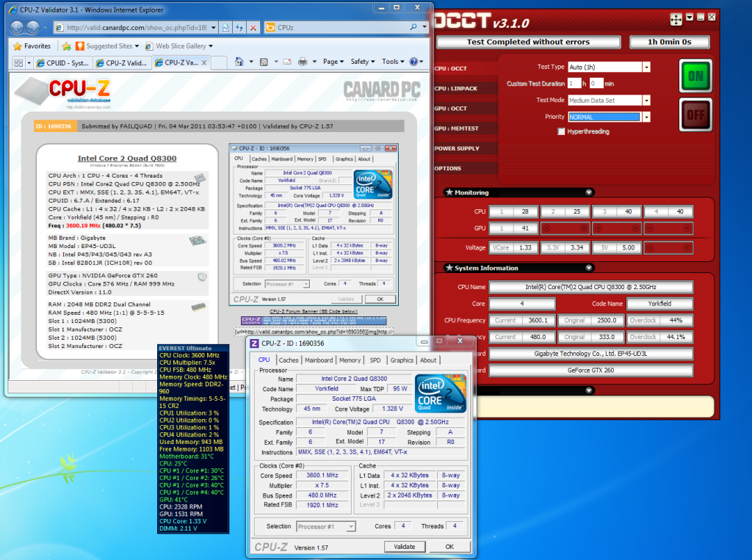Refresh the page in Internet Explorer
This screenshot has width=752, height=560.
point(239,28)
